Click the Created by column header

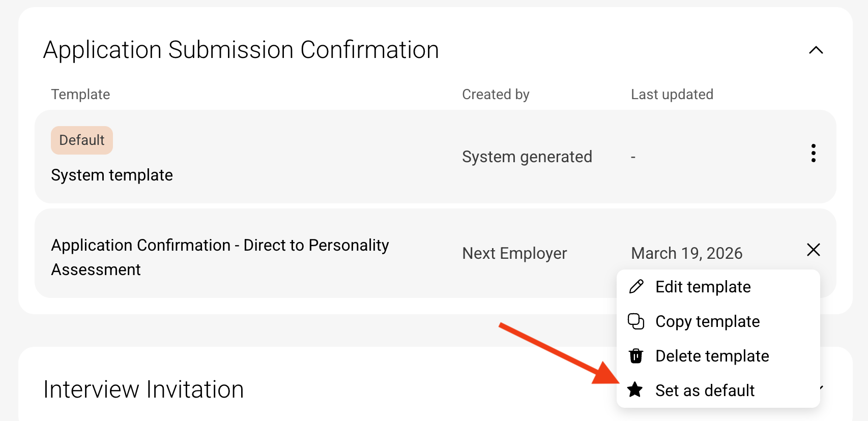pyautogui.click(x=496, y=95)
